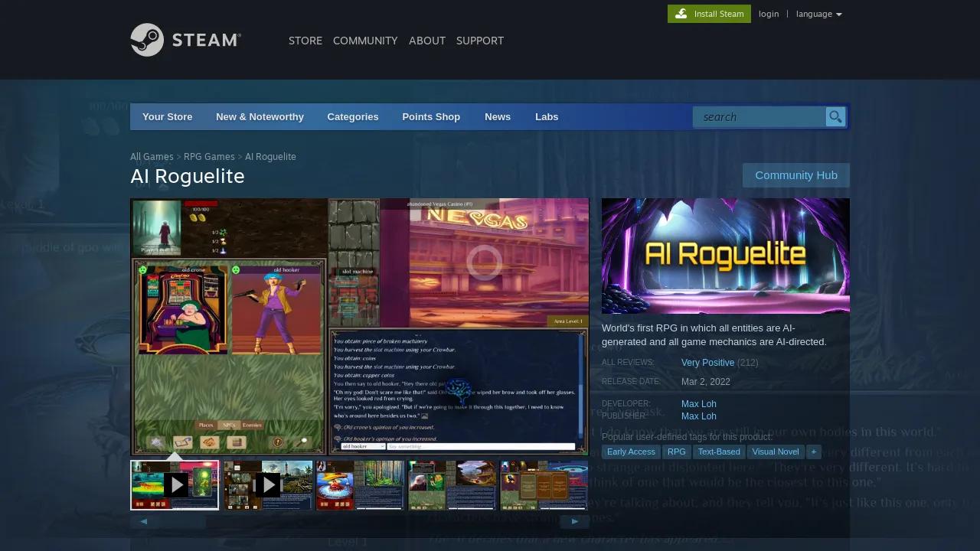Click the AI Roguelite header image
980x551 pixels.
726,256
